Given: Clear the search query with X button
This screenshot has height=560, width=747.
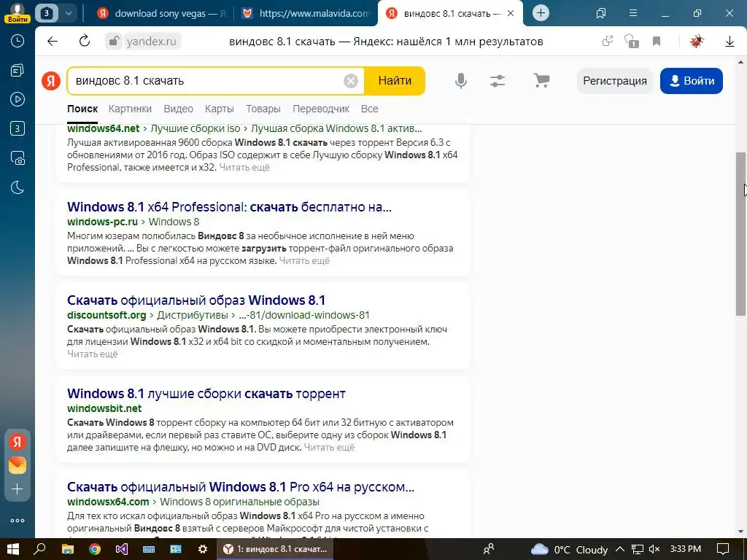Looking at the screenshot, I should click(x=351, y=80).
